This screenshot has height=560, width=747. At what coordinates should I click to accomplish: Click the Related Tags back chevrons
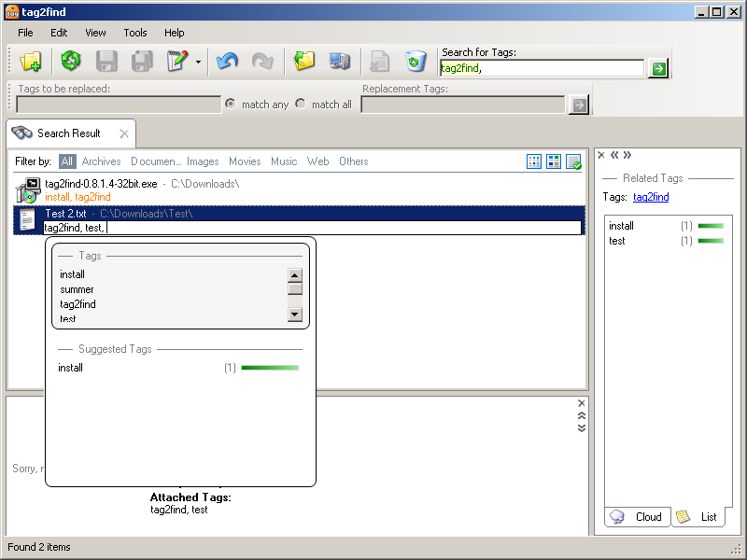tap(614, 155)
